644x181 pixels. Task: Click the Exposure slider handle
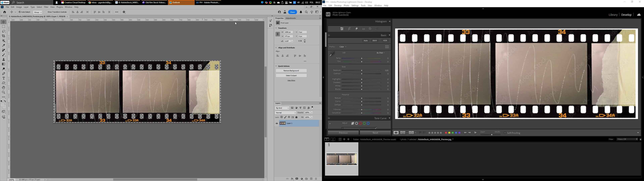tap(362, 71)
